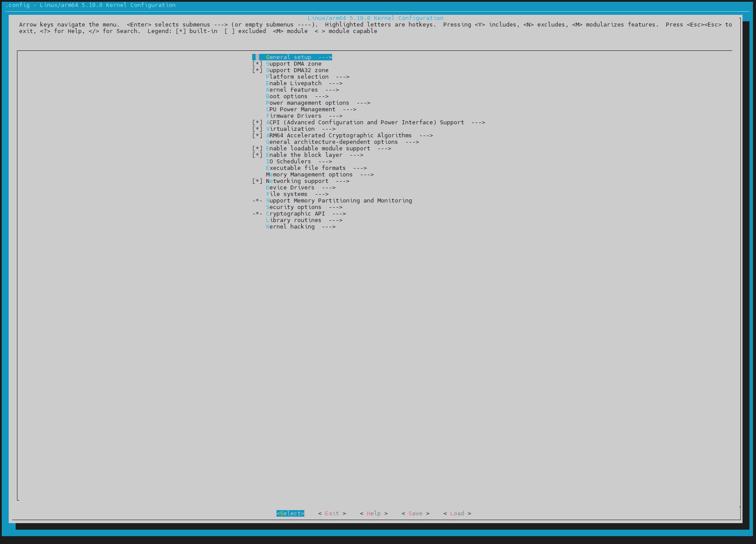This screenshot has height=544, width=756.
Task: Toggle the ARM64 Accelerated Cryptographic Algorithms checkbox
Action: point(257,136)
